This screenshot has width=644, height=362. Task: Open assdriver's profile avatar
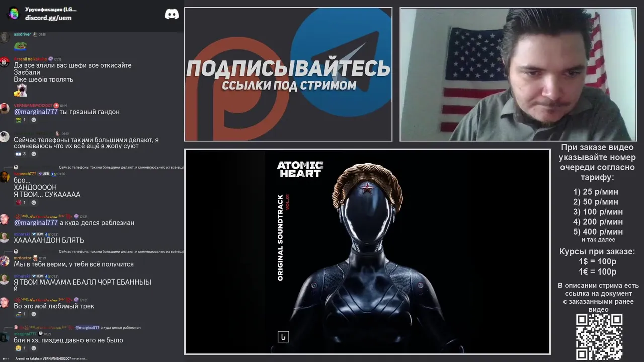pyautogui.click(x=5, y=38)
